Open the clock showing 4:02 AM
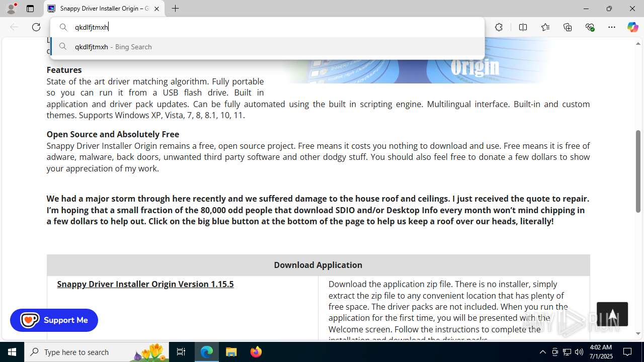This screenshot has width=644, height=362. coord(600,352)
